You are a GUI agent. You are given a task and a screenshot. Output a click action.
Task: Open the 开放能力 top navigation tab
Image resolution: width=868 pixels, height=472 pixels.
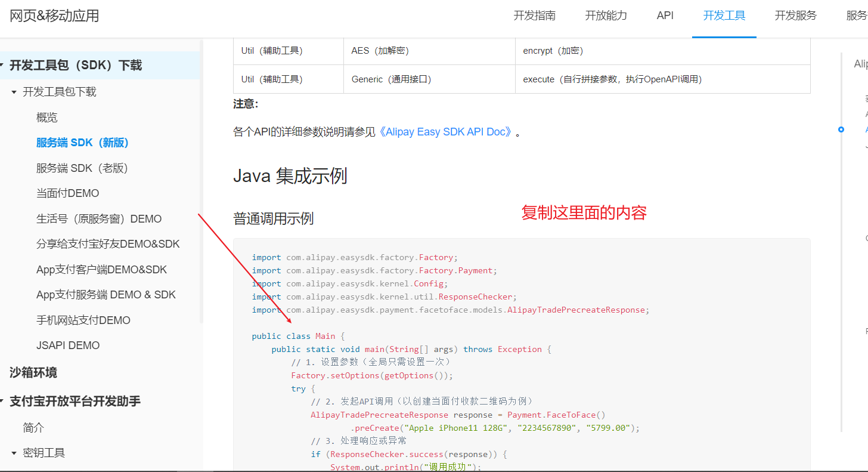(x=606, y=16)
